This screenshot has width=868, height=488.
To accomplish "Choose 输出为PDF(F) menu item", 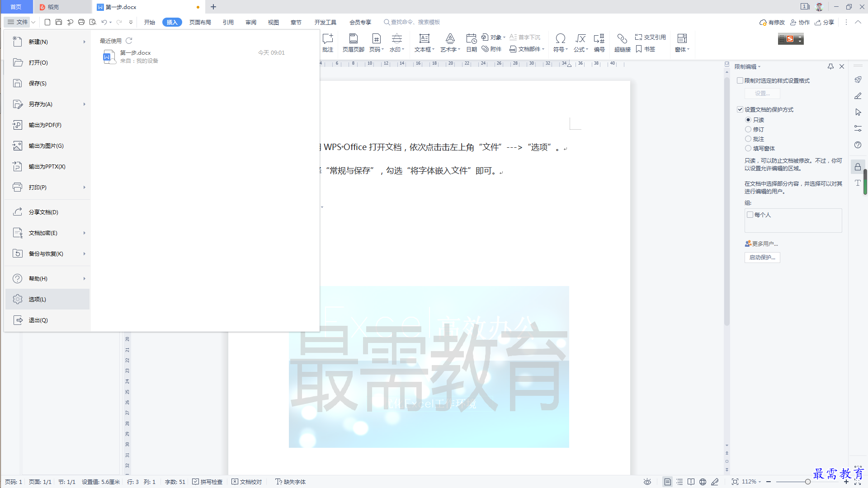I will pyautogui.click(x=47, y=125).
